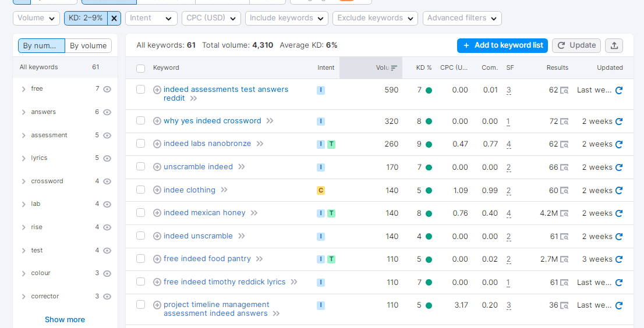Refresh metrics for 'free indeed food pantry' row

coord(619,259)
